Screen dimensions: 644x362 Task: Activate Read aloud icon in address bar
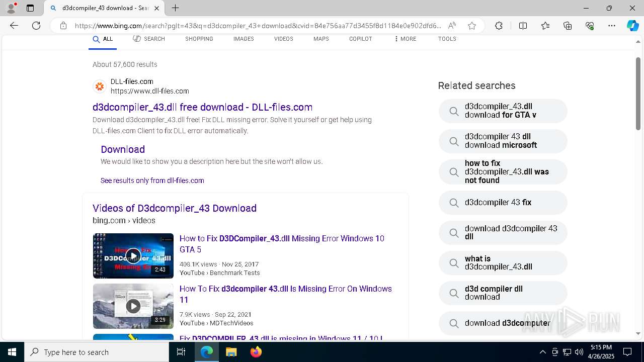pyautogui.click(x=452, y=26)
